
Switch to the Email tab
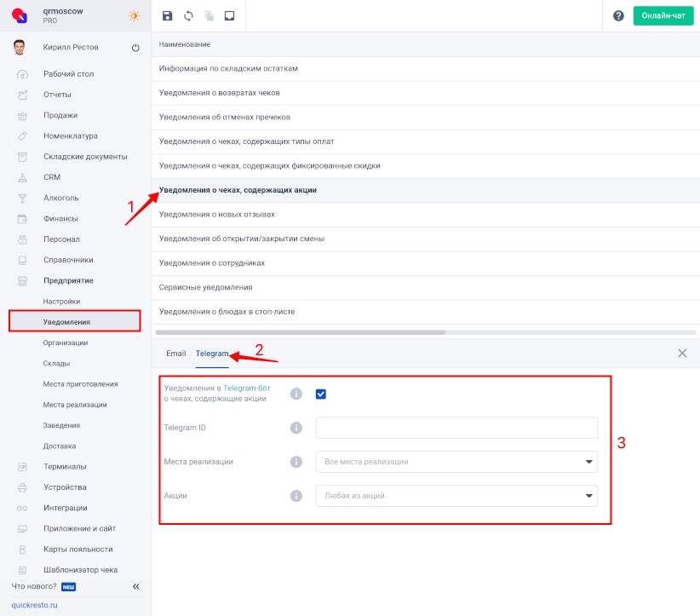(175, 353)
